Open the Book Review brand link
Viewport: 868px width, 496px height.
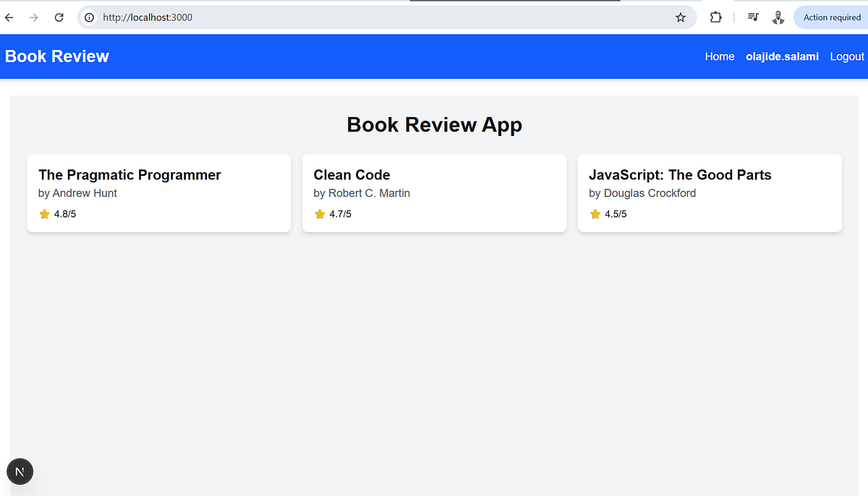pyautogui.click(x=56, y=56)
